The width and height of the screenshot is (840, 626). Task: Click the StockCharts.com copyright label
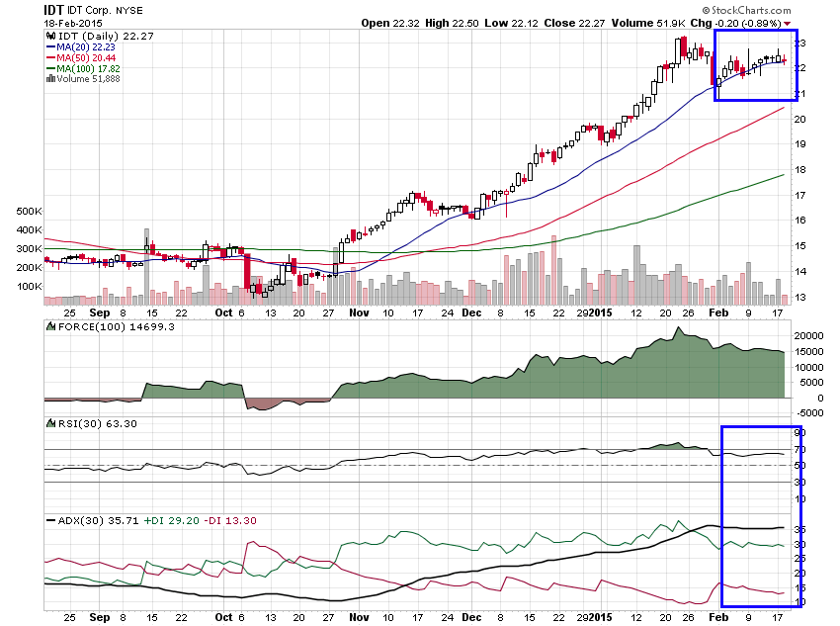pos(746,10)
